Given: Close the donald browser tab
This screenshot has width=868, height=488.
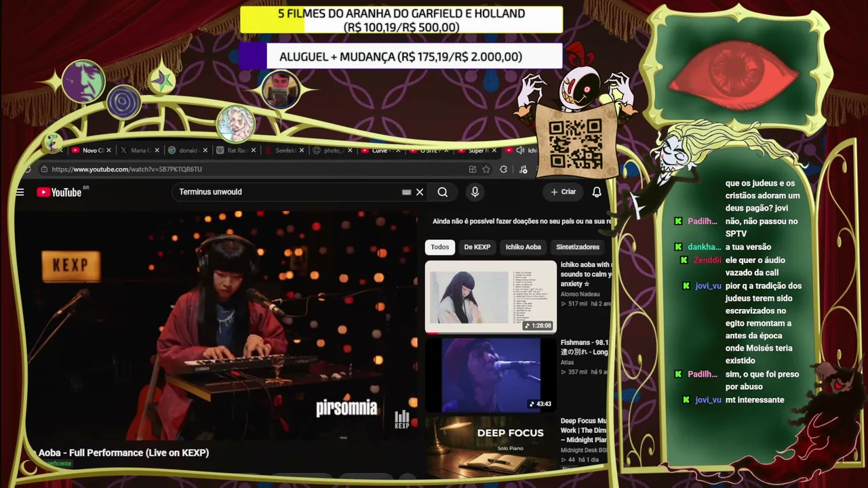Looking at the screenshot, I should 205,150.
